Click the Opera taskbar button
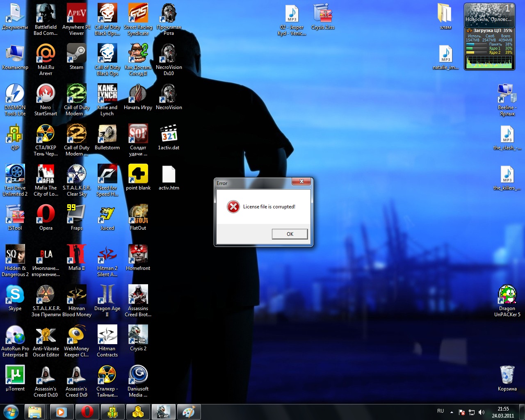Viewport: 525px width, 420px height. [87, 412]
